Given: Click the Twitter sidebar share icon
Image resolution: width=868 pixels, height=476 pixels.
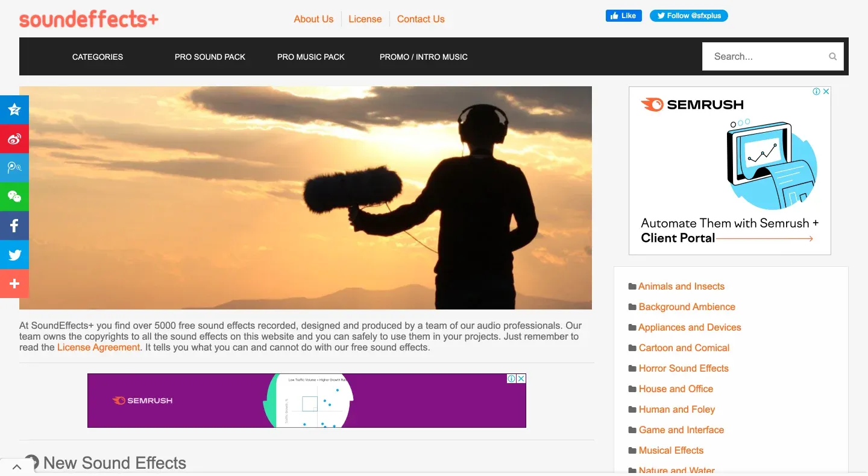Looking at the screenshot, I should tap(14, 255).
